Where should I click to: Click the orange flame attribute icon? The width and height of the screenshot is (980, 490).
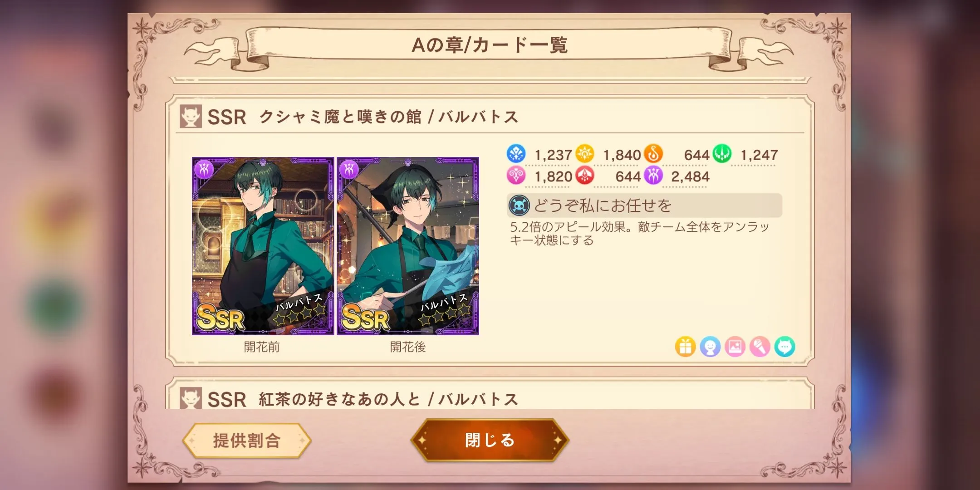point(653,154)
